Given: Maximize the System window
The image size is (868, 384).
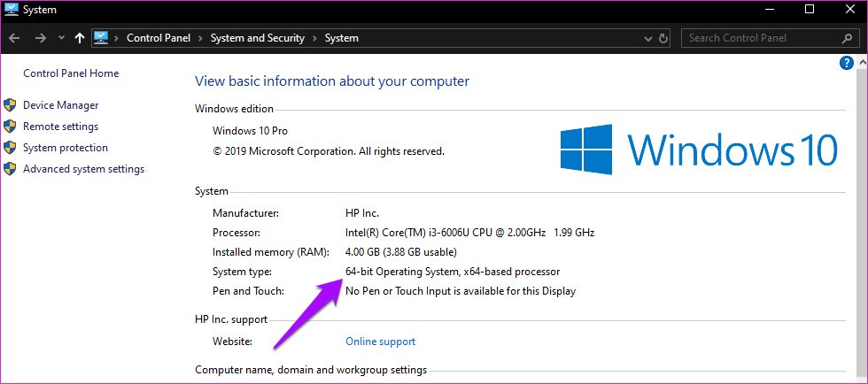Looking at the screenshot, I should tap(810, 9).
